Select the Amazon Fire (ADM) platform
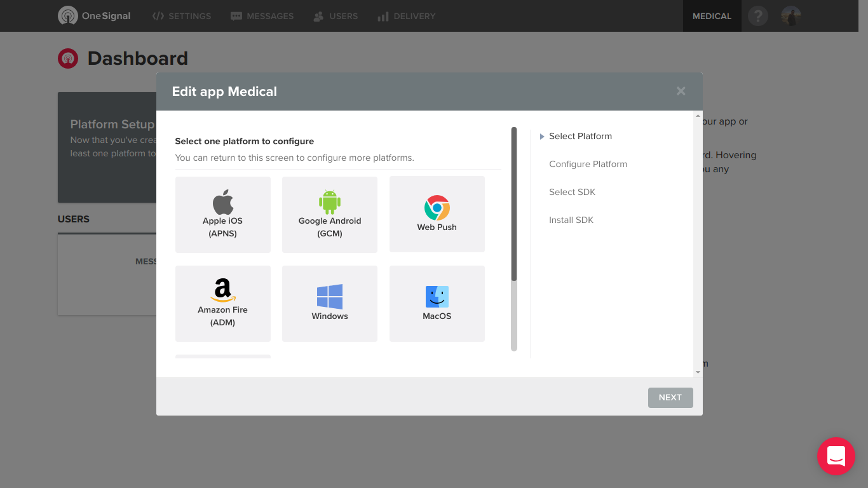This screenshot has height=488, width=868. click(x=223, y=304)
